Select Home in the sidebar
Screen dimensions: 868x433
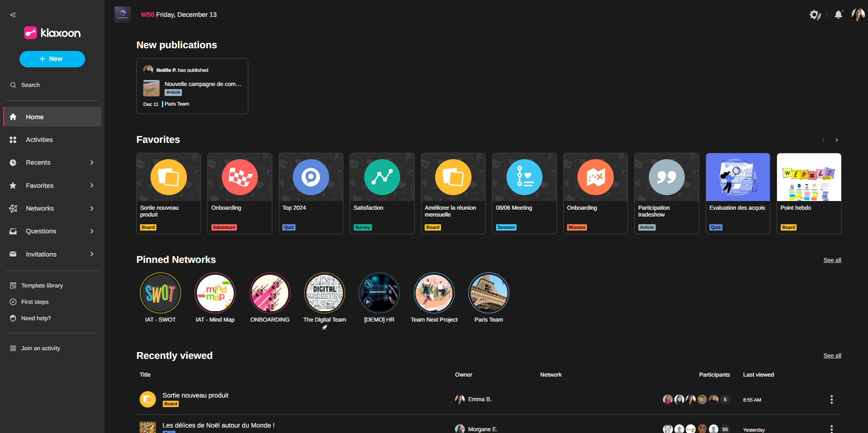click(x=35, y=117)
